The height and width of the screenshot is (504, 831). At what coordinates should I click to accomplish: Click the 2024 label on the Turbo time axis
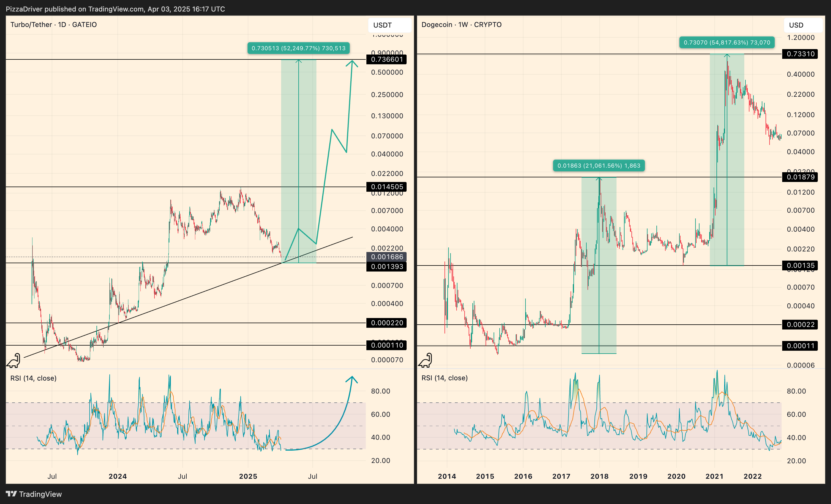pos(118,476)
